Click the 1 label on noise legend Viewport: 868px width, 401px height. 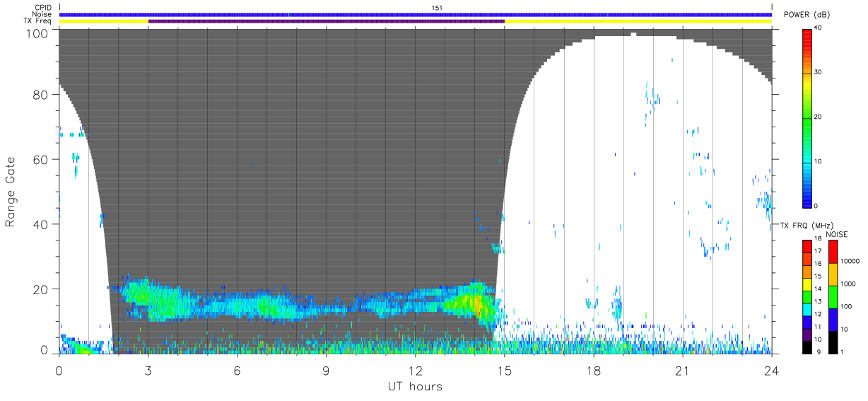pos(841,351)
